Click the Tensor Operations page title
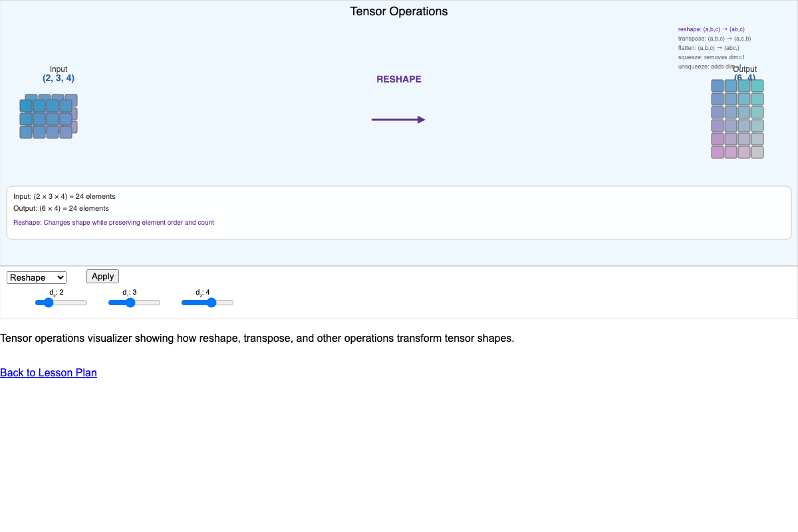The height and width of the screenshot is (532, 798). pos(398,11)
